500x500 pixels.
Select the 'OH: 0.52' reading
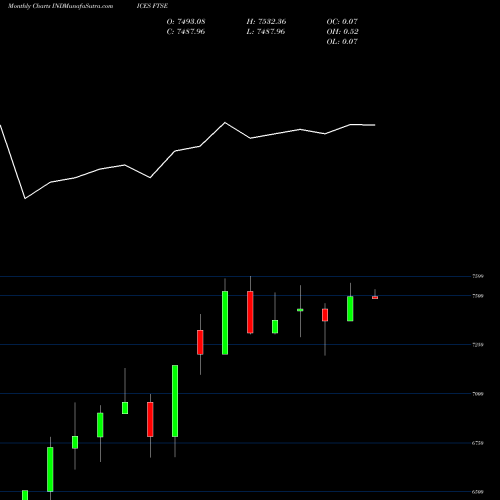click(343, 32)
